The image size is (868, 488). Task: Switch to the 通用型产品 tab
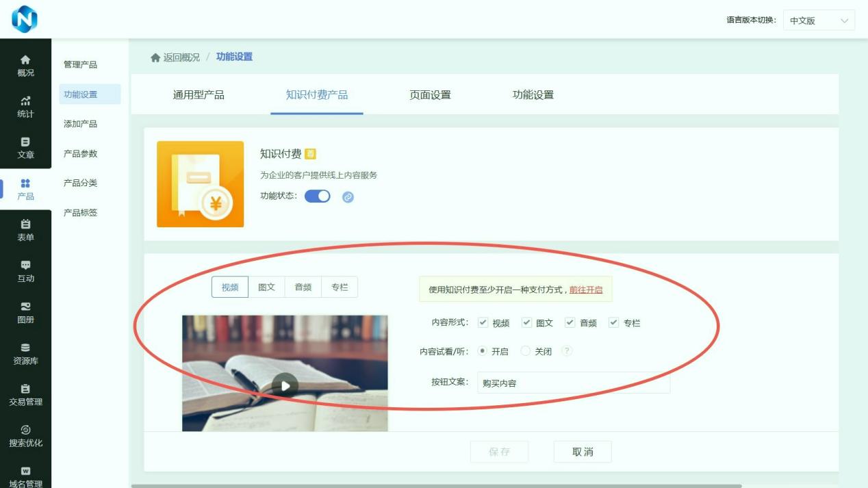tap(199, 95)
